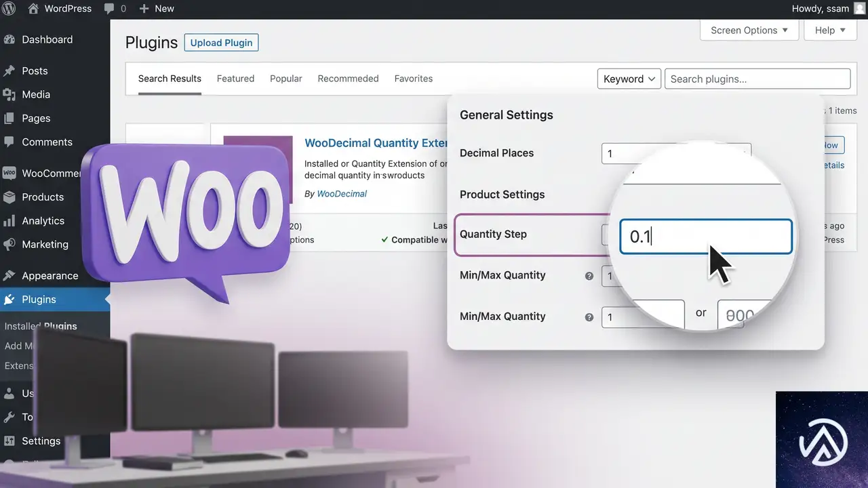The width and height of the screenshot is (868, 488).
Task: Open the Comments icon in the sidebar
Action: 9,142
